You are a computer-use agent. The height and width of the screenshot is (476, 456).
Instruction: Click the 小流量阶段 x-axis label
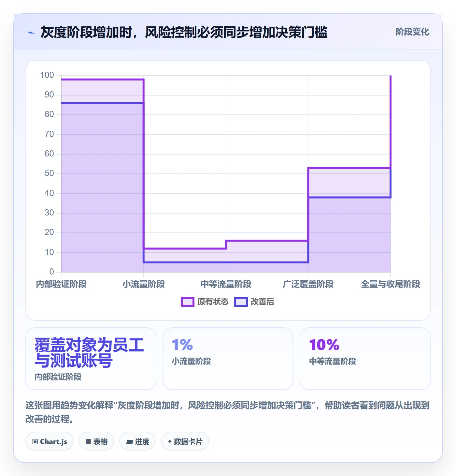[144, 284]
